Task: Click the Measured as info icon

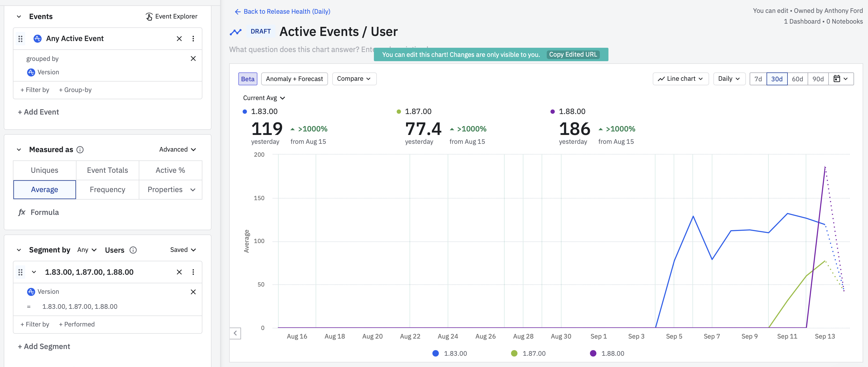Action: (80, 149)
